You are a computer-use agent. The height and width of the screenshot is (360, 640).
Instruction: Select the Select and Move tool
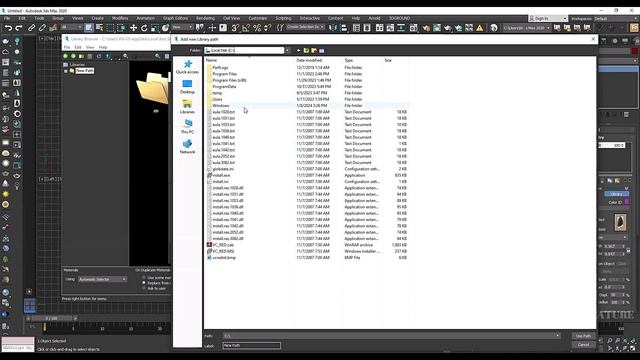tap(133, 28)
